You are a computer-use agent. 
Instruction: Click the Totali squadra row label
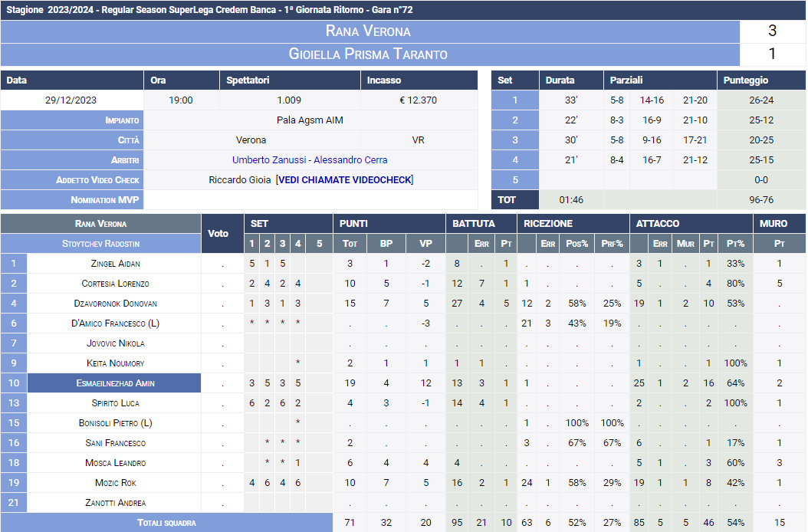coord(166,523)
